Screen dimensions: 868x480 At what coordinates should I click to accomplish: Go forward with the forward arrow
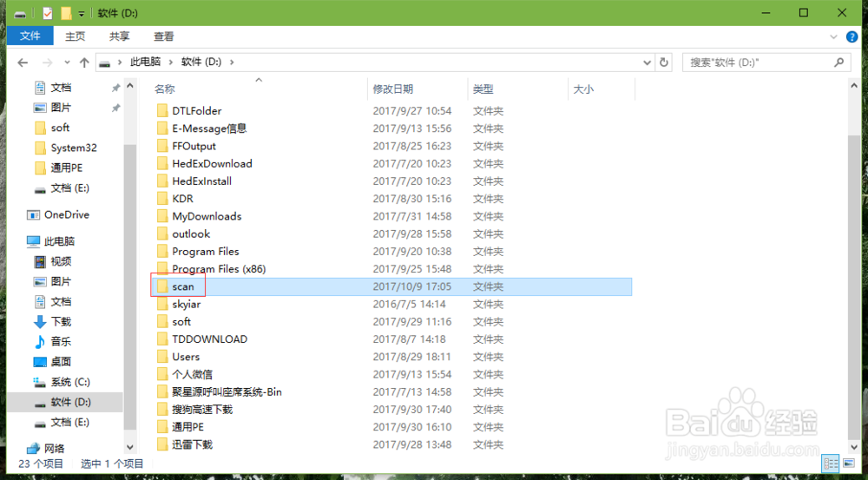tap(48, 62)
